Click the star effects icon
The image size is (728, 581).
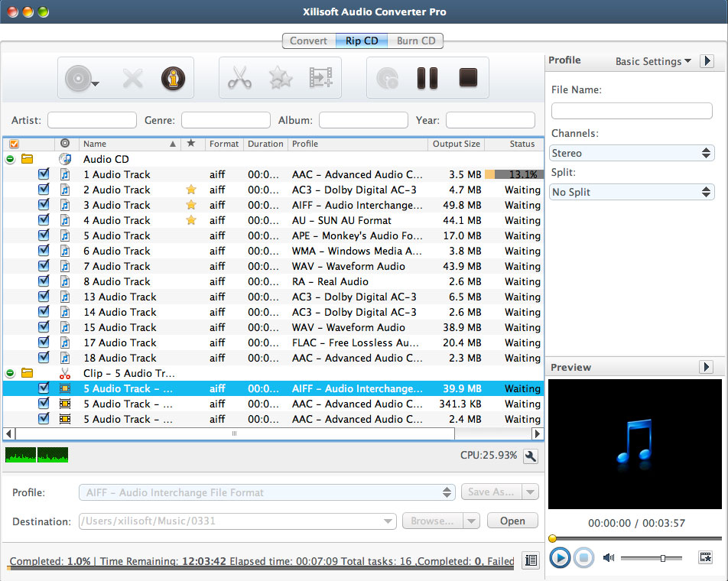coord(280,78)
